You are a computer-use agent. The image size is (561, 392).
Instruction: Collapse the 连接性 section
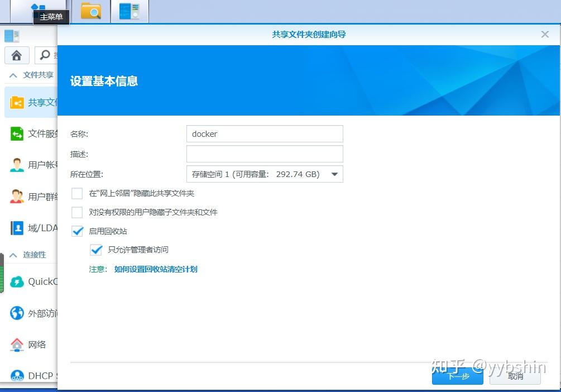12,255
